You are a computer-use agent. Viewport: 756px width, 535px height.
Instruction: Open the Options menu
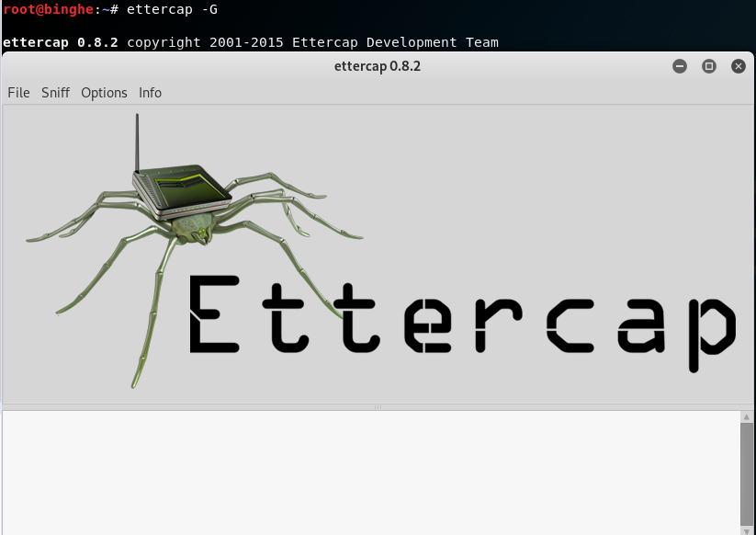coord(104,93)
